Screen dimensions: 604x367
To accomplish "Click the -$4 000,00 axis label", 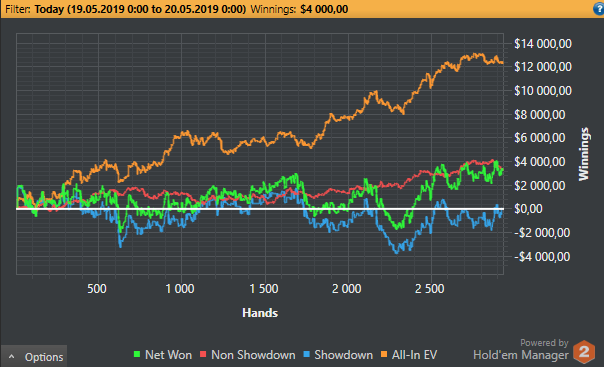I will click(x=542, y=256).
